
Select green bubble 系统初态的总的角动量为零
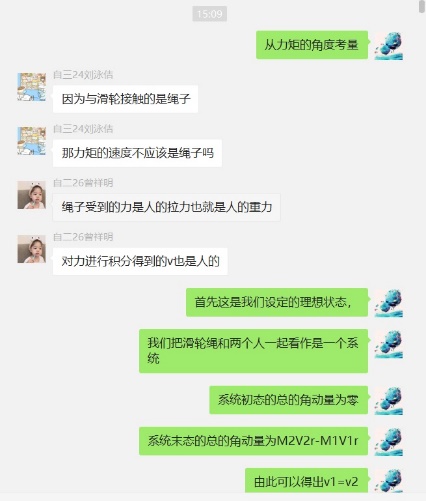(x=289, y=400)
